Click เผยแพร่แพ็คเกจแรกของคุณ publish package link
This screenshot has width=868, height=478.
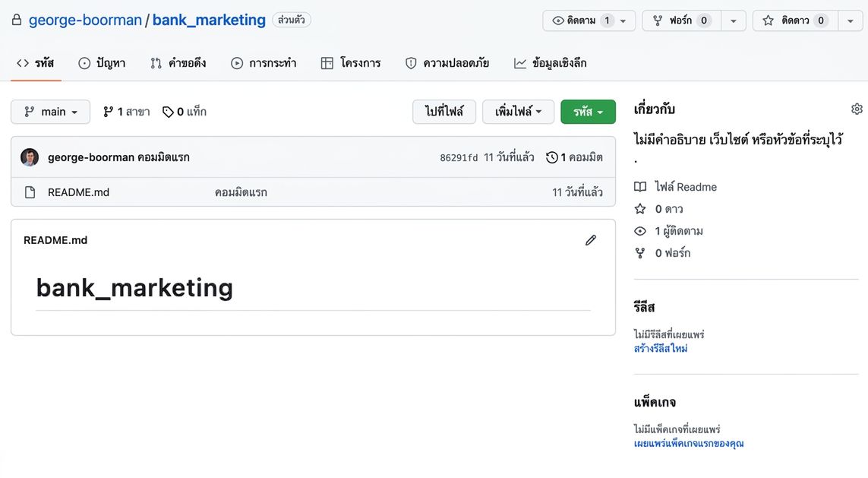[x=689, y=444]
